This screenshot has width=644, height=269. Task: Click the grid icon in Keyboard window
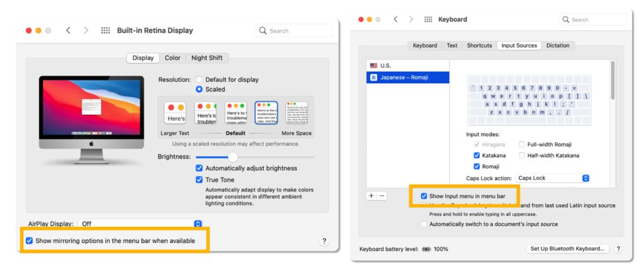coord(428,20)
